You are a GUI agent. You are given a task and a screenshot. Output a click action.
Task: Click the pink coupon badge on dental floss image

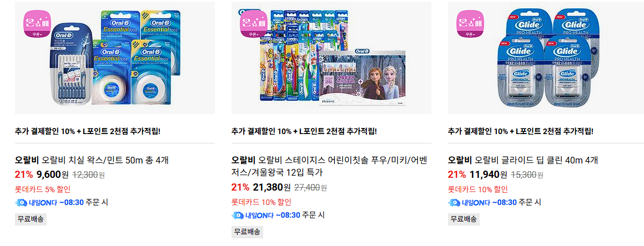click(x=38, y=24)
